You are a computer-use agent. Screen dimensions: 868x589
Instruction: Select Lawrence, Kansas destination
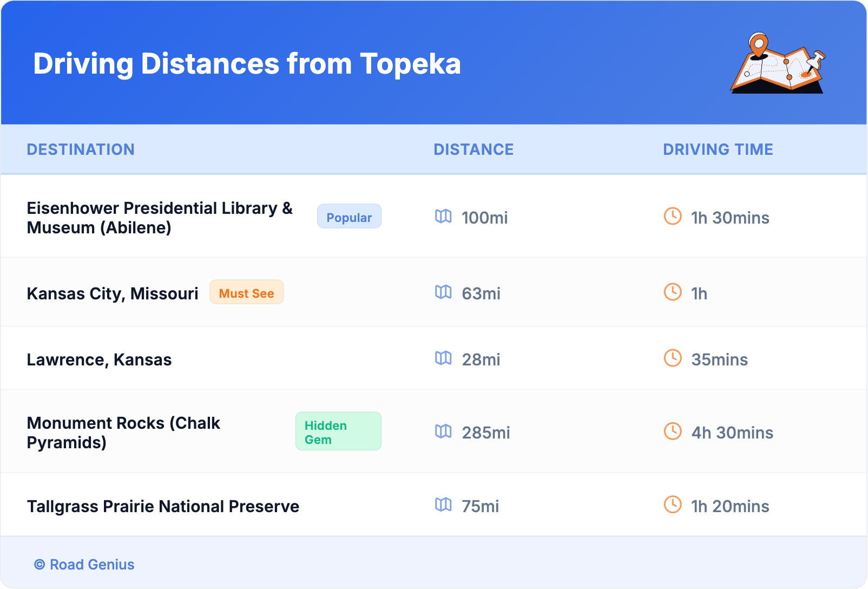99,359
